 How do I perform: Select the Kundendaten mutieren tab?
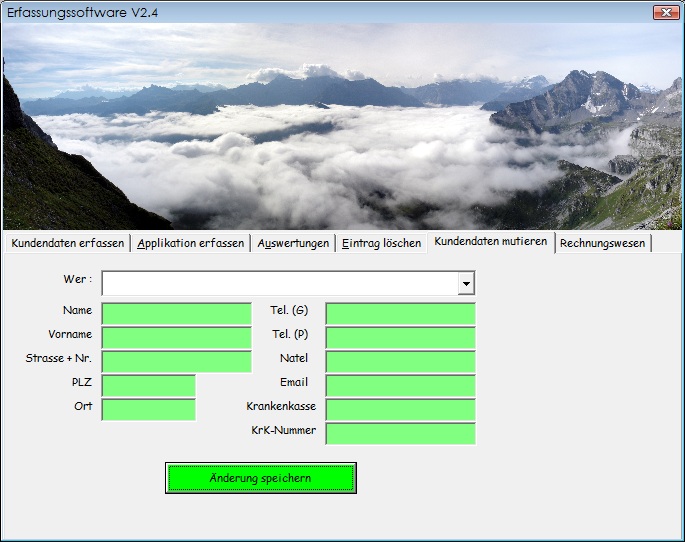(490, 243)
